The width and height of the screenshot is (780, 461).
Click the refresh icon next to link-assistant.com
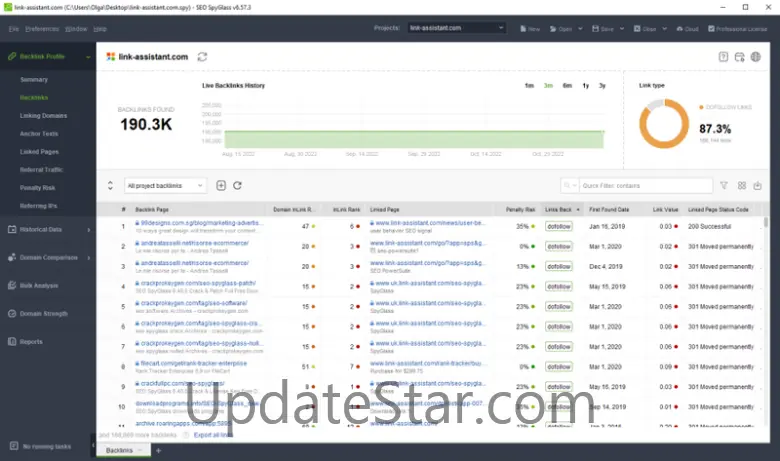click(202, 57)
